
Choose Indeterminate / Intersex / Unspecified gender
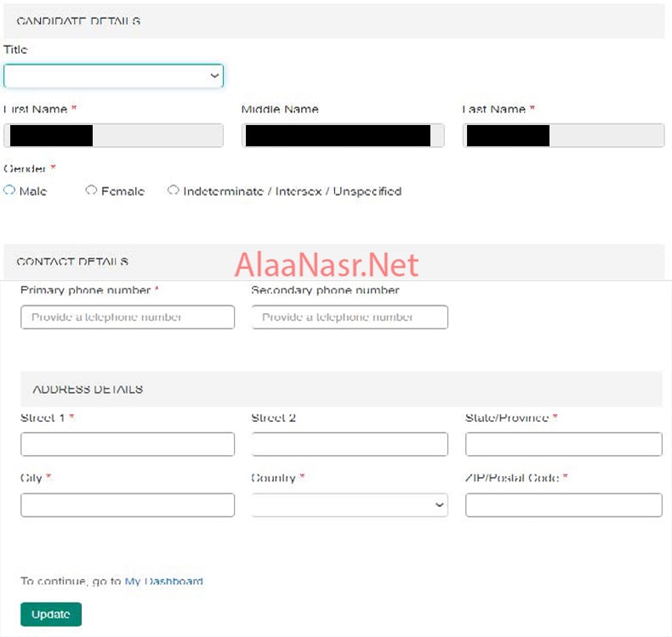(174, 191)
